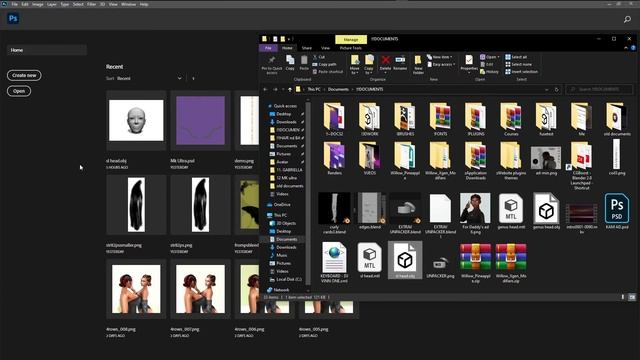Image resolution: width=640 pixels, height=360 pixels.
Task: Open the New item dropdown
Action: click(440, 57)
